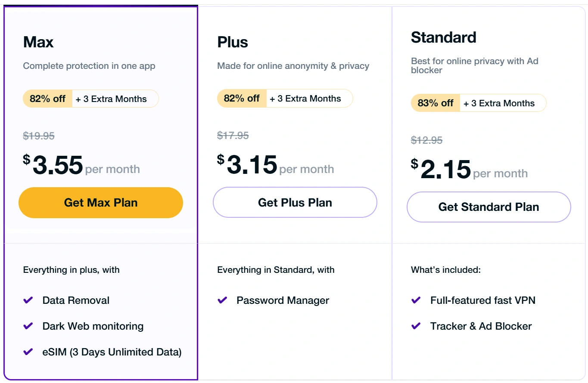The image size is (588, 383).
Task: Click the Dark Web monitoring checkmark icon
Action: coord(28,326)
